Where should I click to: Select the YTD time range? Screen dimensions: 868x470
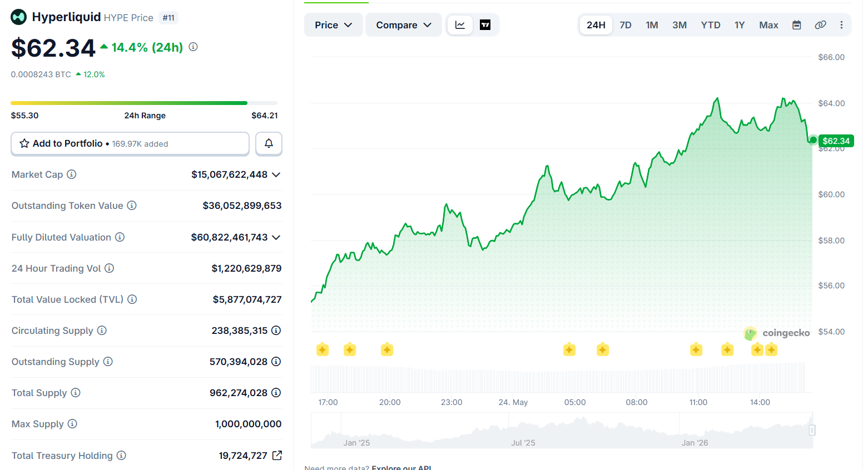[711, 25]
